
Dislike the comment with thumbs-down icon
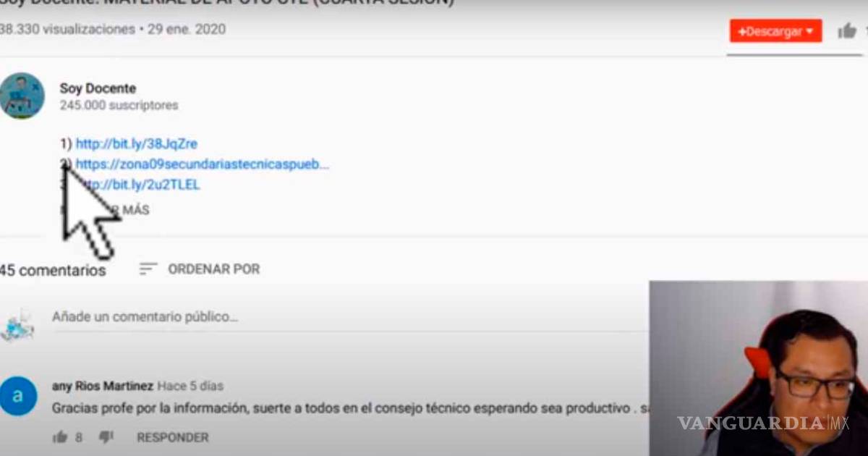106,437
